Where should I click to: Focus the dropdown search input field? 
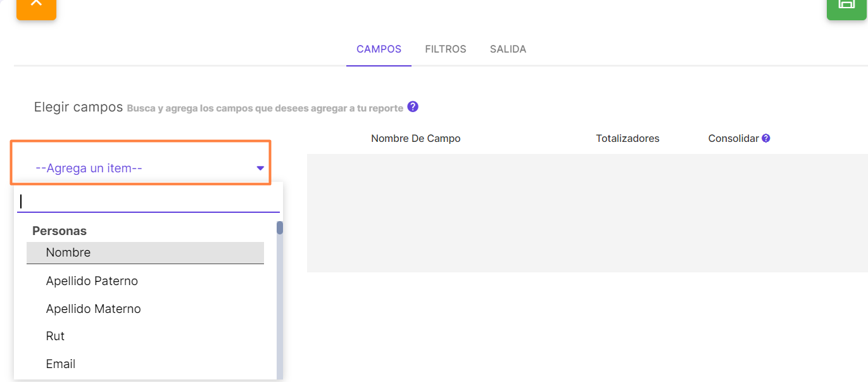[148, 201]
